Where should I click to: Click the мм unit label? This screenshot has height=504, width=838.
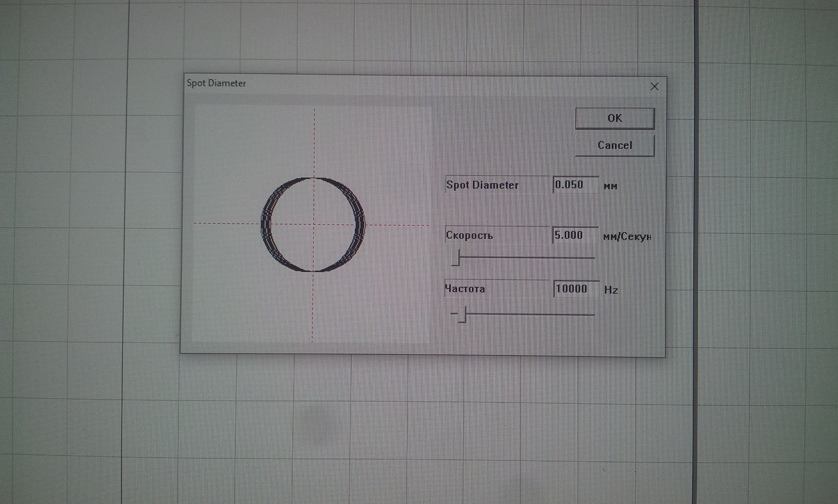(610, 187)
